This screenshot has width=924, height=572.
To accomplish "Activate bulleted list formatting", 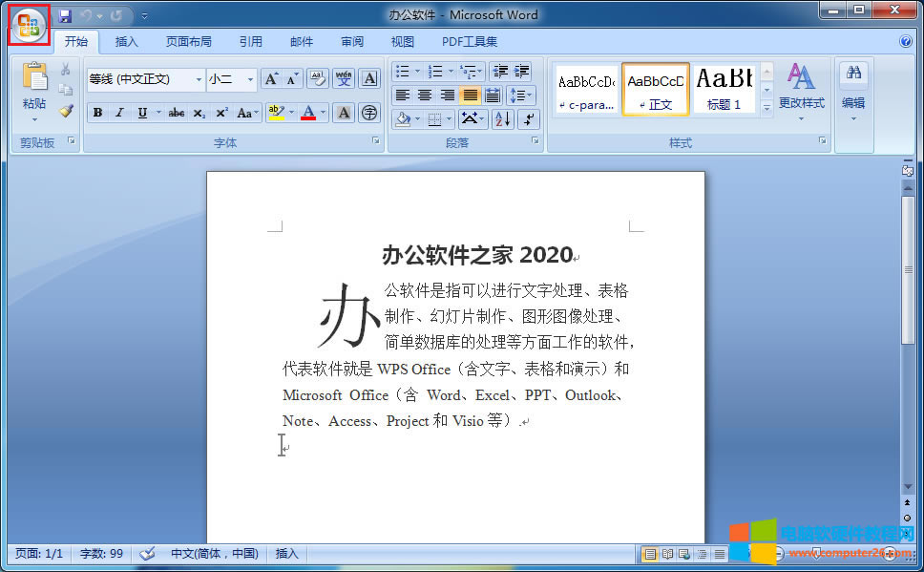I will pos(402,71).
